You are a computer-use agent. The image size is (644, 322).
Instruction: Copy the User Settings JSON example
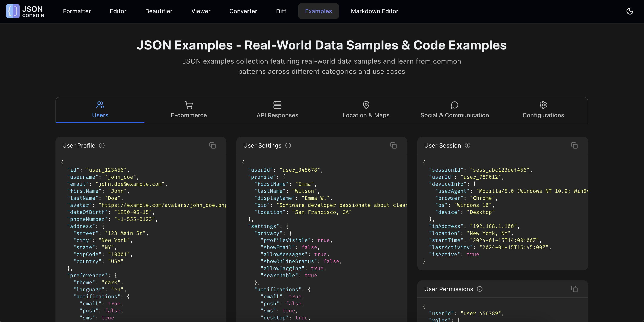(393, 145)
